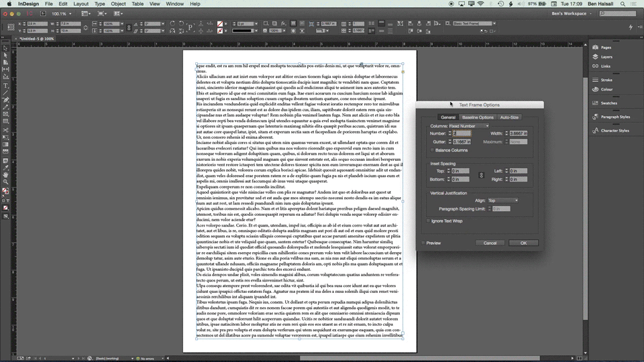Screen dimensions: 644x362
Task: Open the Ben's Workspace switcher dropdown
Action: coord(572,13)
